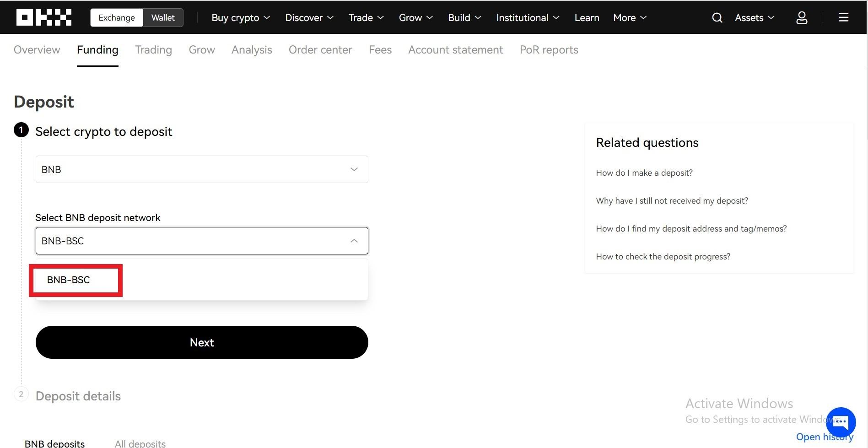The image size is (868, 448).
Task: Go to the Analysis tab
Action: [252, 49]
